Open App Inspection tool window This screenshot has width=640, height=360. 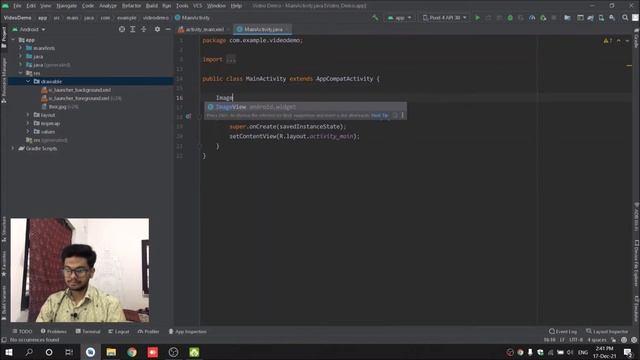tap(187, 331)
